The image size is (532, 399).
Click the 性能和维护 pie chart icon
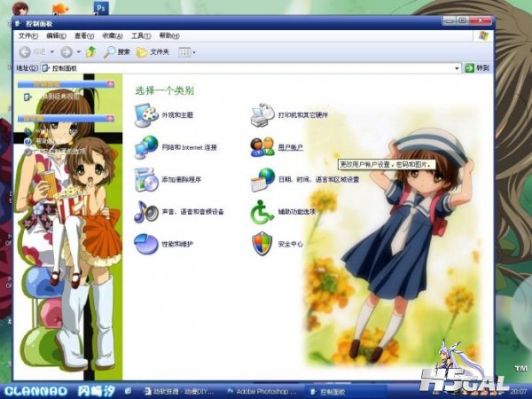145,243
